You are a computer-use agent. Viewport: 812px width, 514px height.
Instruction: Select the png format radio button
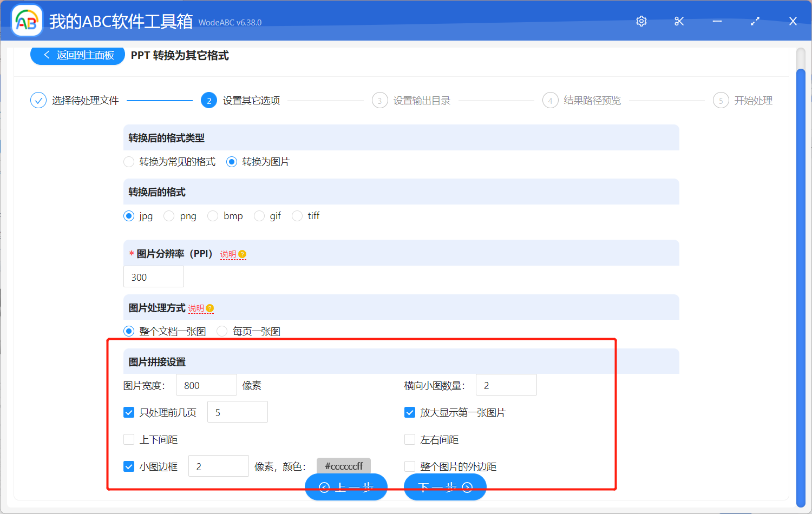pos(168,215)
